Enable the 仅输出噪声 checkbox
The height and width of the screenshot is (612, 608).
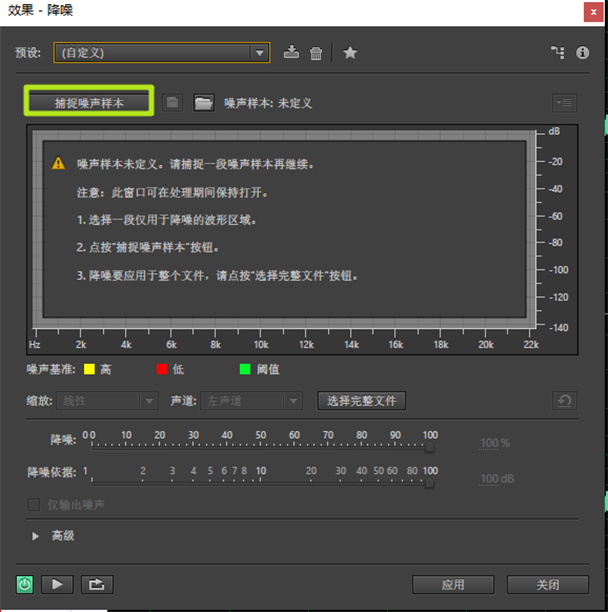click(34, 505)
